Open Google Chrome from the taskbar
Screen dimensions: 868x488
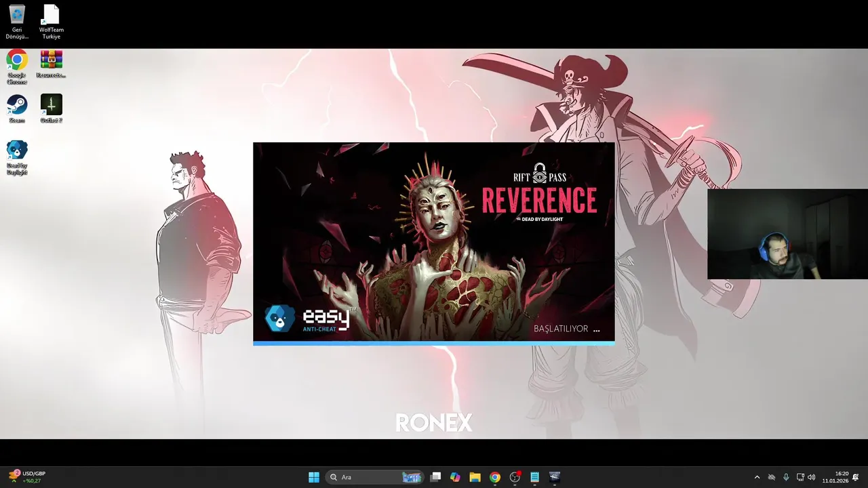495,477
